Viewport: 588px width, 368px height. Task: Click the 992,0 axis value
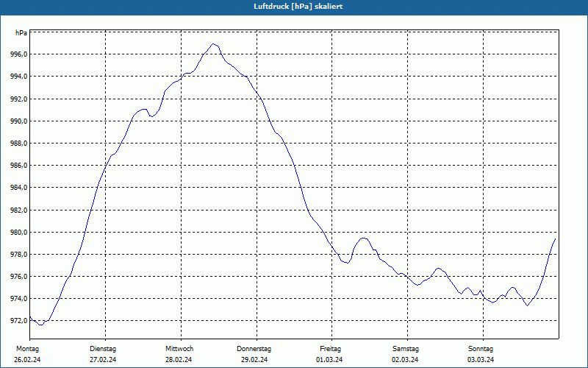[19, 99]
